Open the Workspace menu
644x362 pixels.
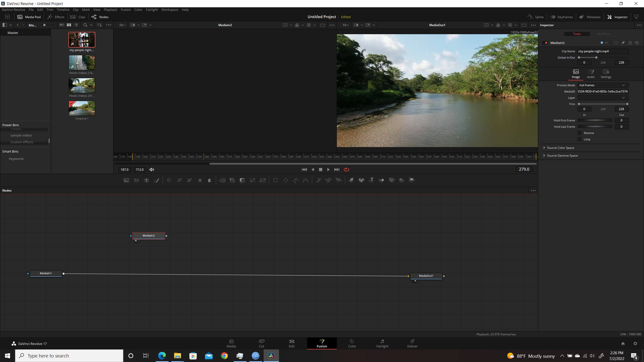click(x=170, y=10)
